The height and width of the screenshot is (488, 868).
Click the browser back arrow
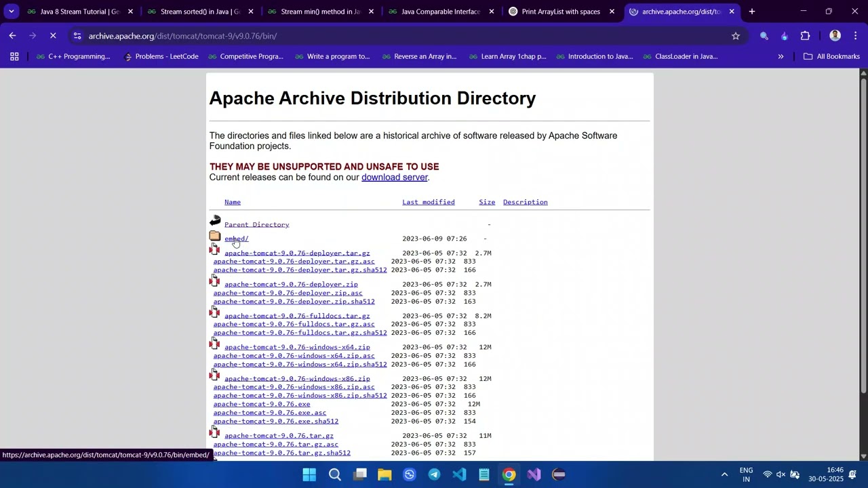click(x=12, y=36)
